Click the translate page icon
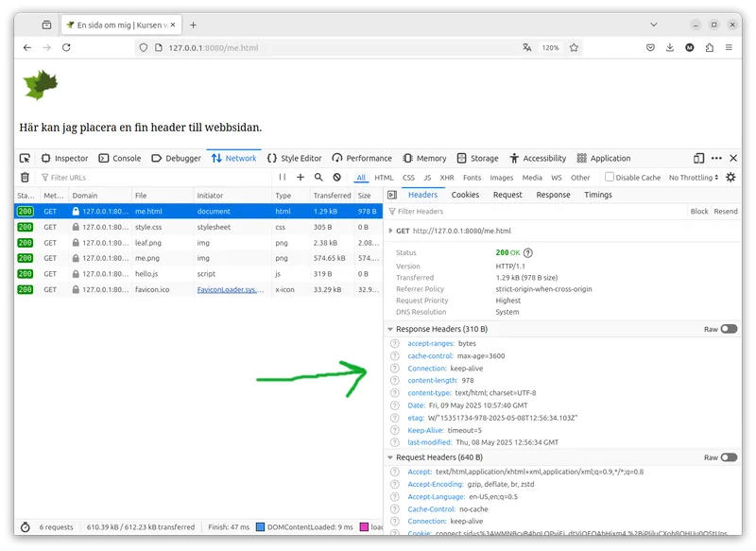Viewport: 756px width, 551px height. pos(527,47)
